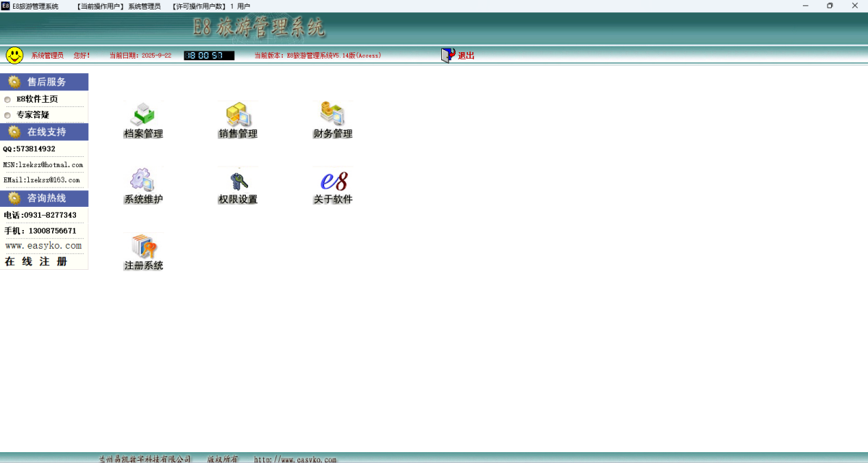
Task: Click the 退出 exit door icon
Action: click(x=448, y=55)
